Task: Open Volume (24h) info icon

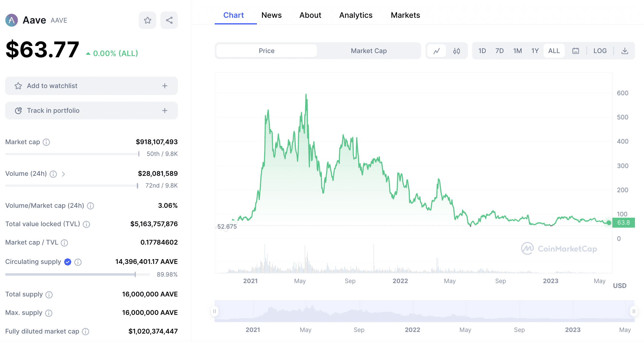Action: [53, 174]
